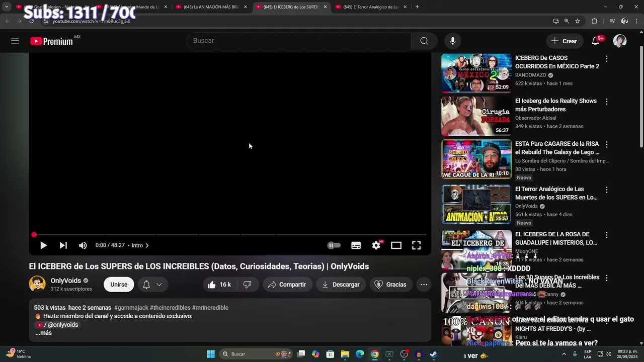Viewport: 644px width, 362px height.
Task: Toggle subtitles/closed captions
Action: (356, 245)
